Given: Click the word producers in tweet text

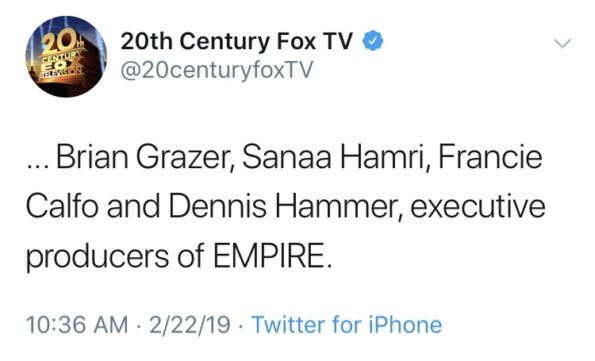Looking at the screenshot, I should point(97,257).
